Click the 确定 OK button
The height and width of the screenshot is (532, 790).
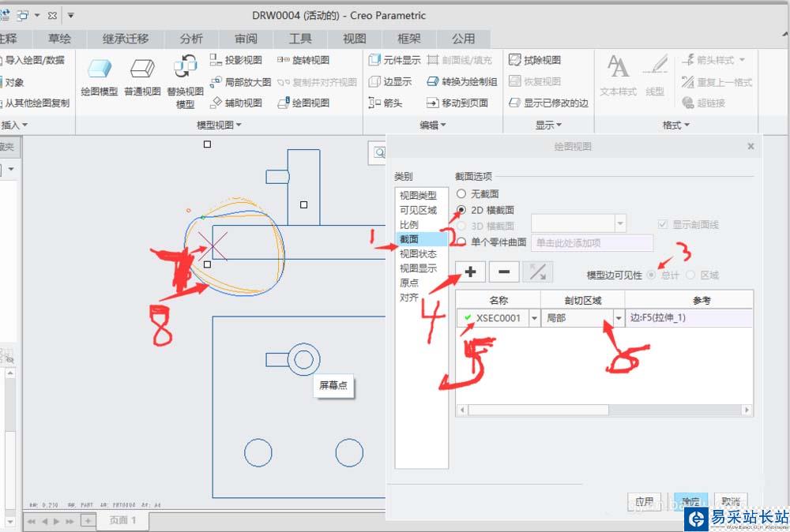pyautogui.click(x=690, y=501)
